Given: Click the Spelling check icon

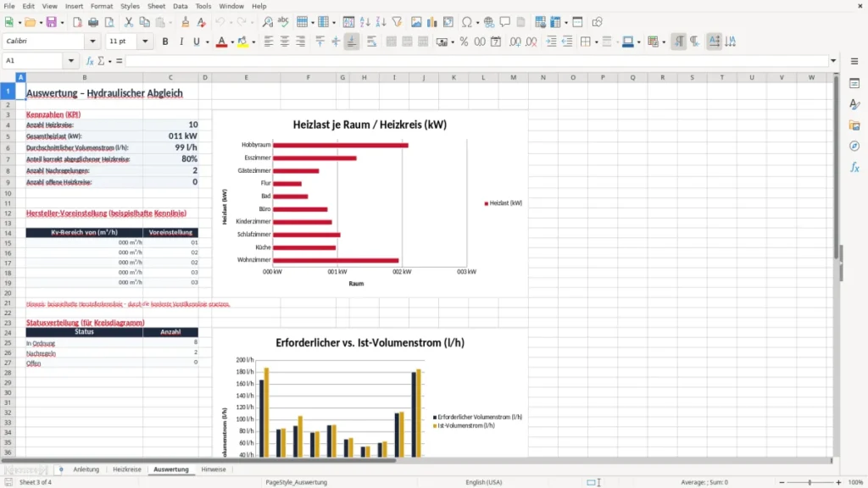Looking at the screenshot, I should tap(283, 22).
